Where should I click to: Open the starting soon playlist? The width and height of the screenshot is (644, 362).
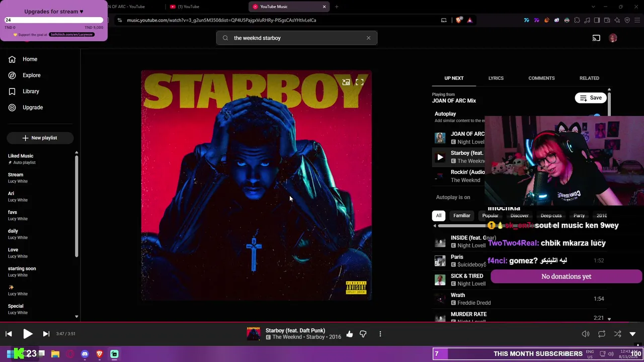pyautogui.click(x=22, y=271)
